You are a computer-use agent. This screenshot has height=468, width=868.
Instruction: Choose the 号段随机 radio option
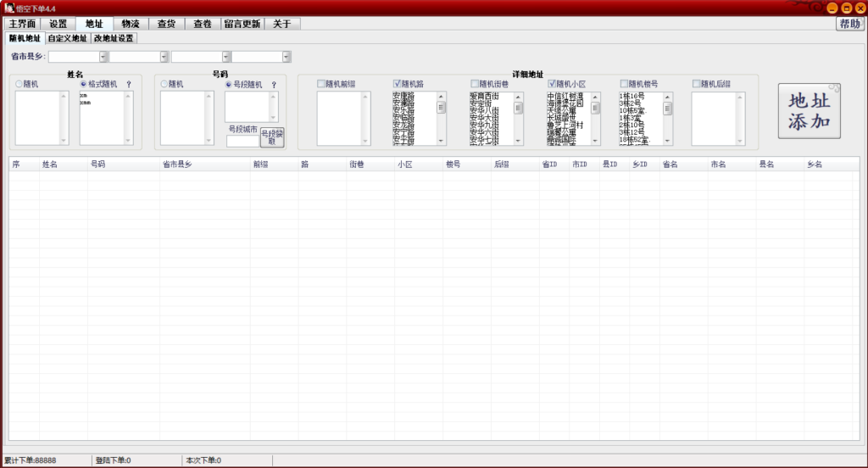pos(229,84)
